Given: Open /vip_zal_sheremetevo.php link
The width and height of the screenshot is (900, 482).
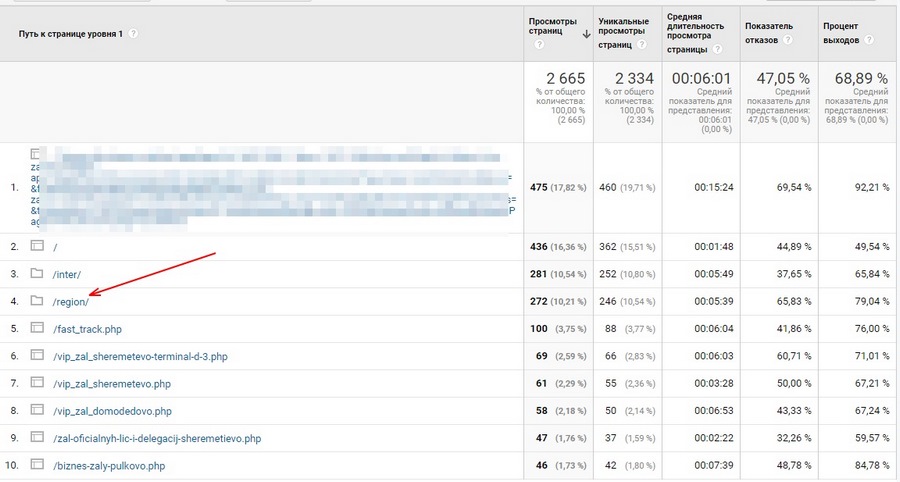Looking at the screenshot, I should tap(111, 384).
